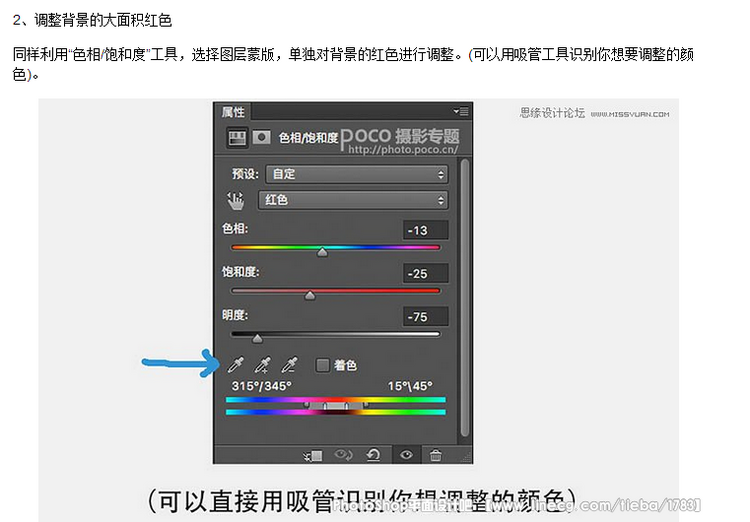
Task: Click the hue value field showing -13
Action: (x=425, y=231)
